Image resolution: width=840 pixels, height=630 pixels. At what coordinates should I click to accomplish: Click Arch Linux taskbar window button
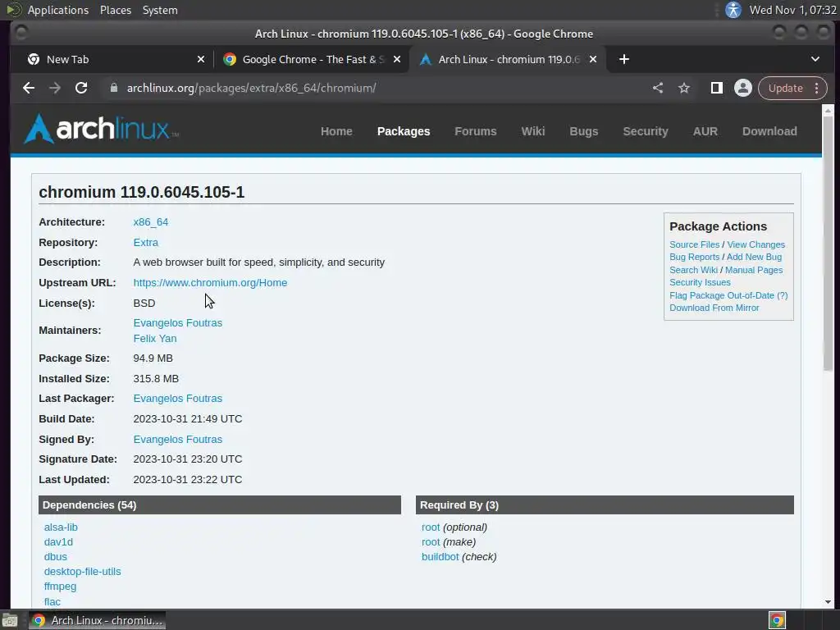pyautogui.click(x=97, y=620)
